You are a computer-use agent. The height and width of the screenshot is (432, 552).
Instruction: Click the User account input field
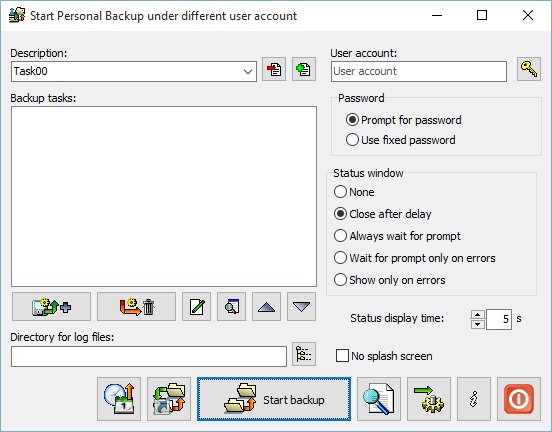[x=419, y=71]
